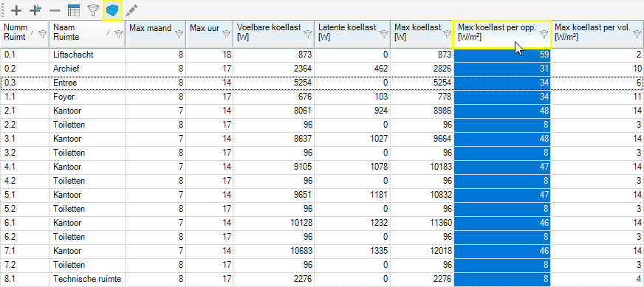Image resolution: width=644 pixels, height=287 pixels.
Task: Click filter funnel in Naam Ruimte header
Action: (x=118, y=35)
